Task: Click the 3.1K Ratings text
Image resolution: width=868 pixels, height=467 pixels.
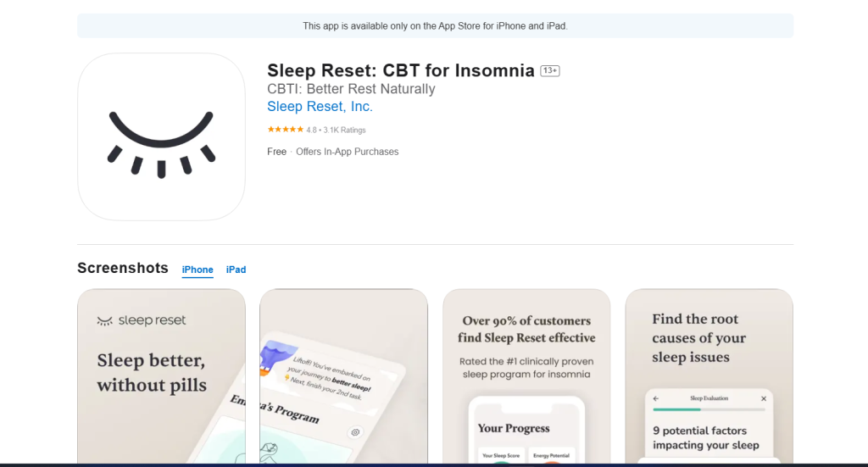Action: coord(344,130)
